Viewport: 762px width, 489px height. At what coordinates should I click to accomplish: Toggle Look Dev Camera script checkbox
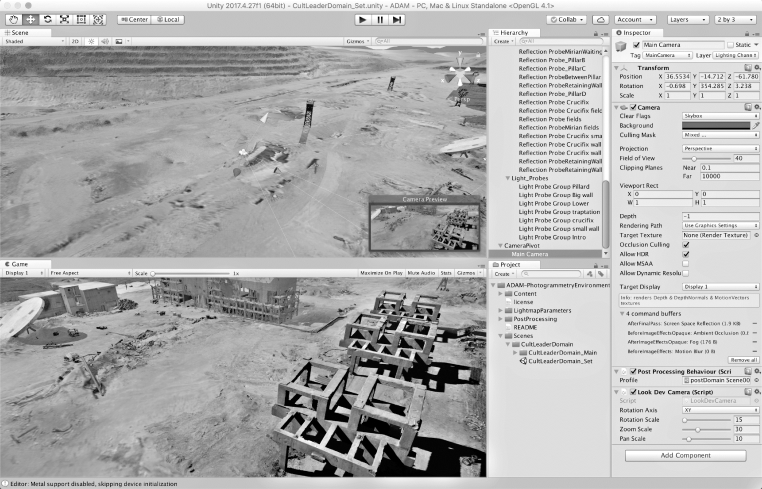633,392
